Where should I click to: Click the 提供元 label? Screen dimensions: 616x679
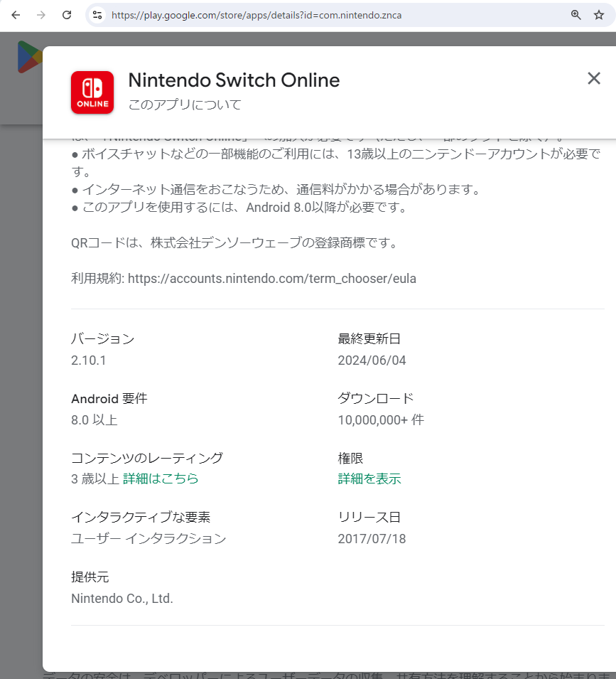90,577
